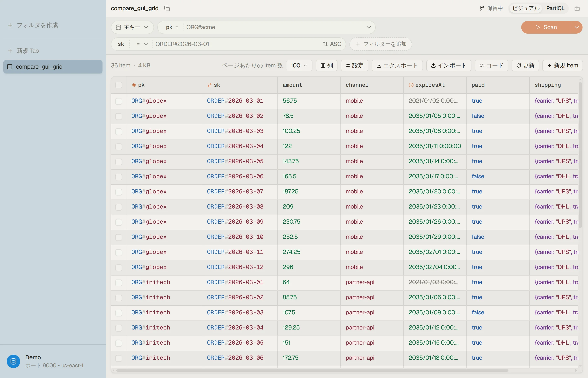Select checkbox for initech ORDER#2026-03-01 row
Viewport: 588px width, 378px height.
(x=118, y=282)
